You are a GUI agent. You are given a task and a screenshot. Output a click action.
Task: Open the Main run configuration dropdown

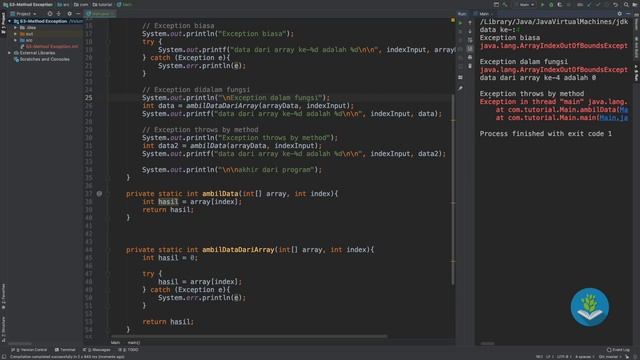click(x=527, y=4)
